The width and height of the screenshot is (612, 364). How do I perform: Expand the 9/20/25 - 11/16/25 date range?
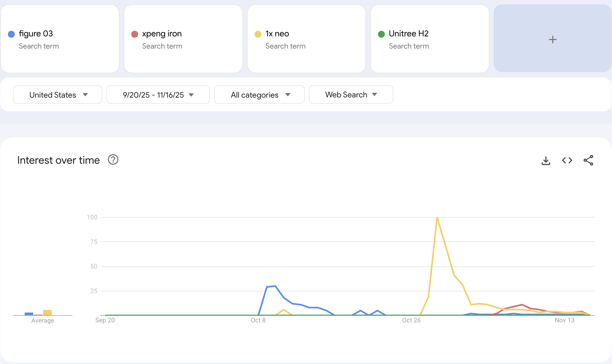[x=158, y=95]
